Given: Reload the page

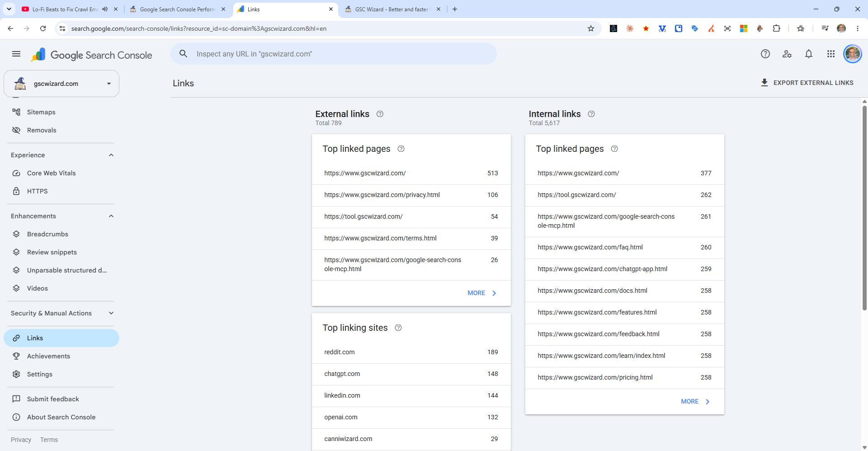Looking at the screenshot, I should click(x=43, y=28).
